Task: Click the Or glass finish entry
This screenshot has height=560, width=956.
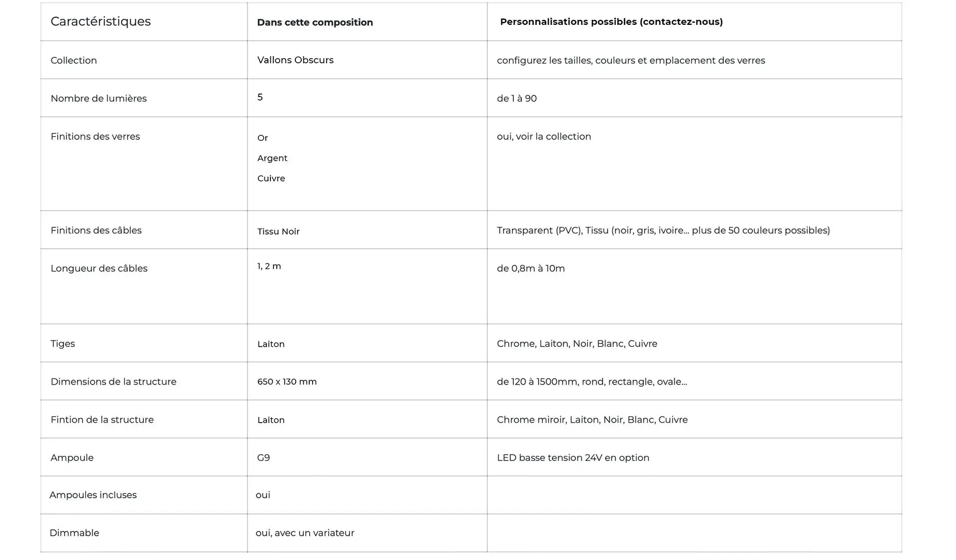Action: pos(262,138)
